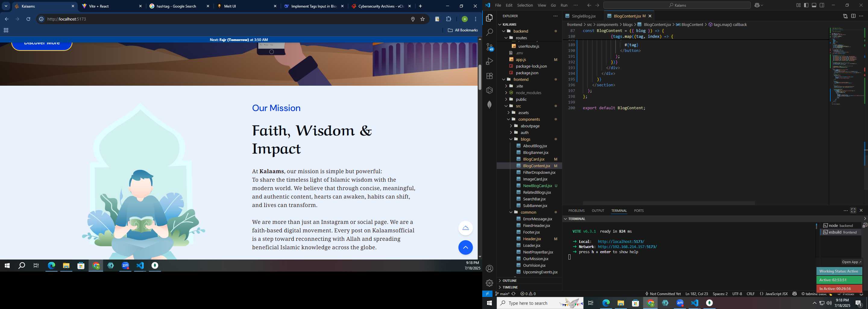The image size is (868, 309).
Task: Open the Selection menu
Action: [525, 5]
